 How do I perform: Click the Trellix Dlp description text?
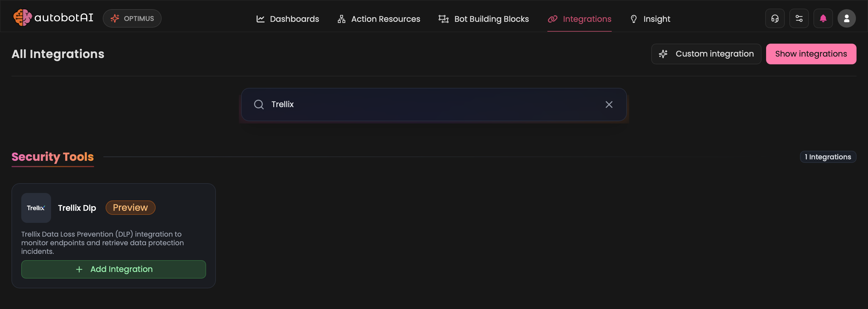coord(102,243)
